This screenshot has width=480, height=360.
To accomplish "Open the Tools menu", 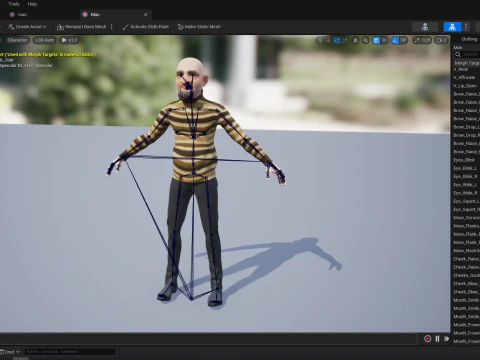I will tap(14, 4).
